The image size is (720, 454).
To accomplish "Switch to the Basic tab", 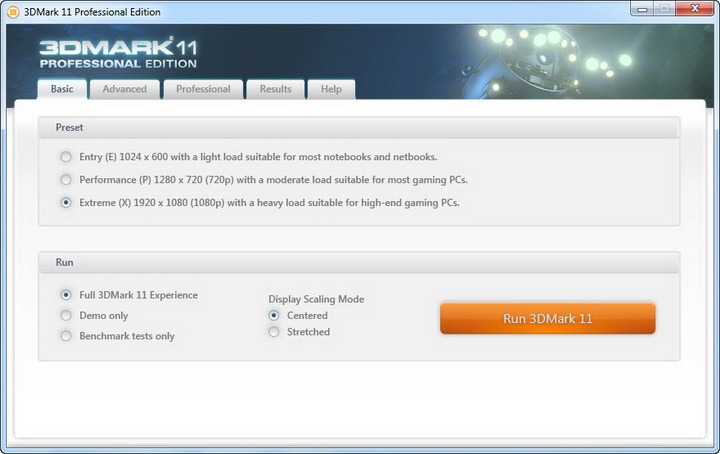I will [62, 89].
